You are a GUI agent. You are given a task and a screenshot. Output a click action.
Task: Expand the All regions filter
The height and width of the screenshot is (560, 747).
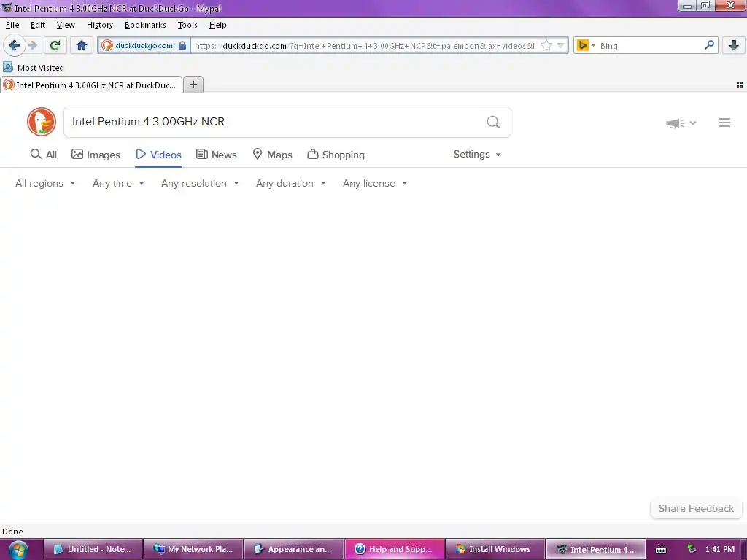45,183
